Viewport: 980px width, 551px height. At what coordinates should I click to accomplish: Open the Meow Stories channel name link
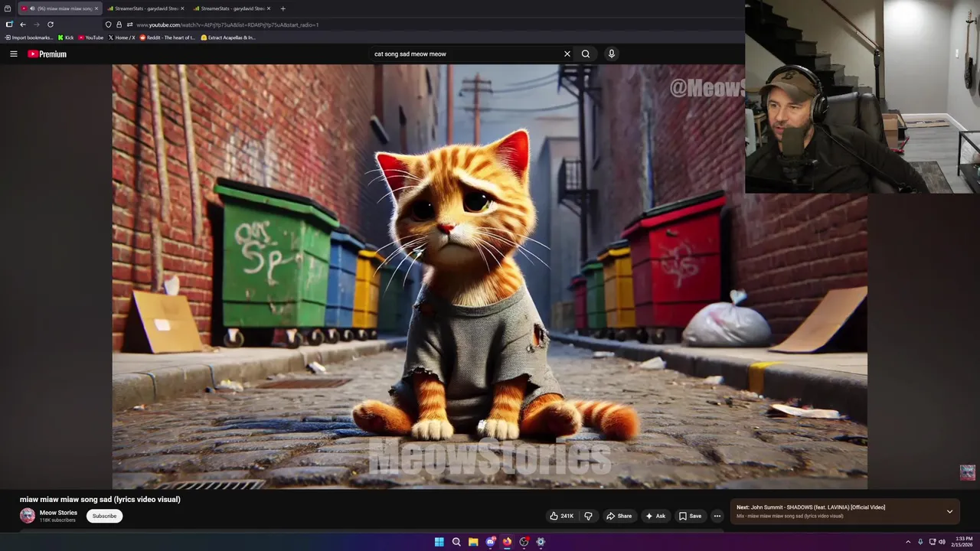tap(58, 513)
